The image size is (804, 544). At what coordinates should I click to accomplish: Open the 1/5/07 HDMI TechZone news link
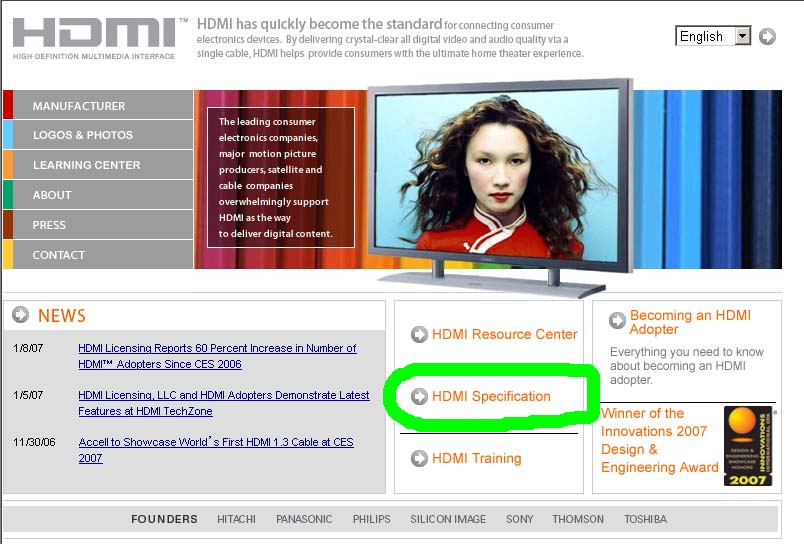coord(224,403)
